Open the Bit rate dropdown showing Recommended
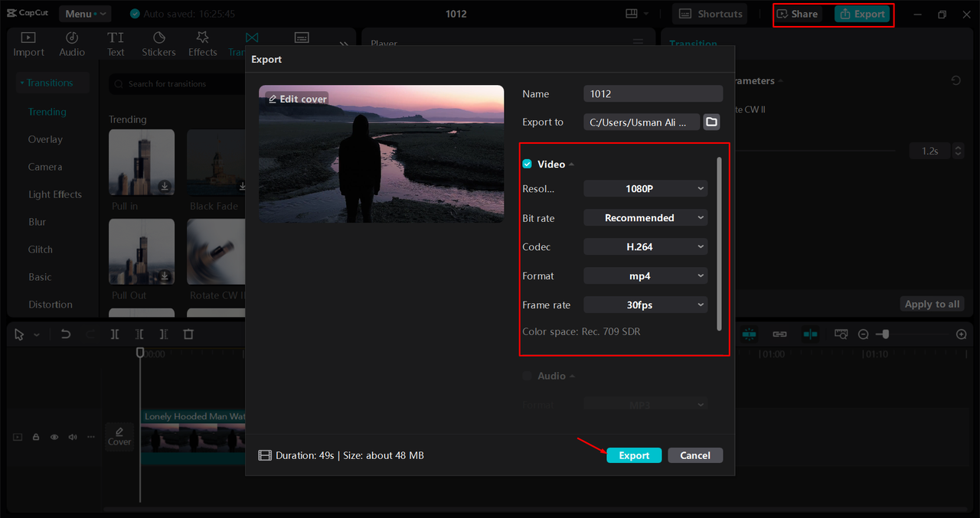Viewport: 980px width, 518px height. click(645, 217)
